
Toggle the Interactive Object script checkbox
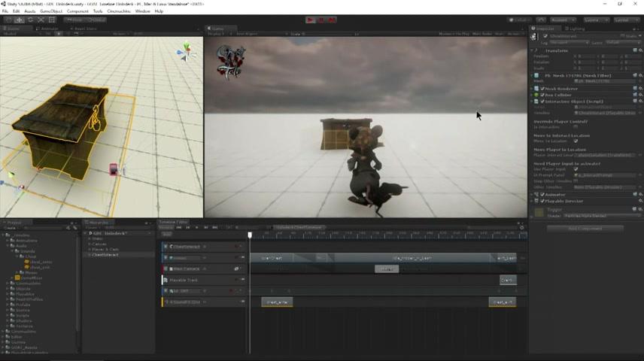click(x=542, y=102)
